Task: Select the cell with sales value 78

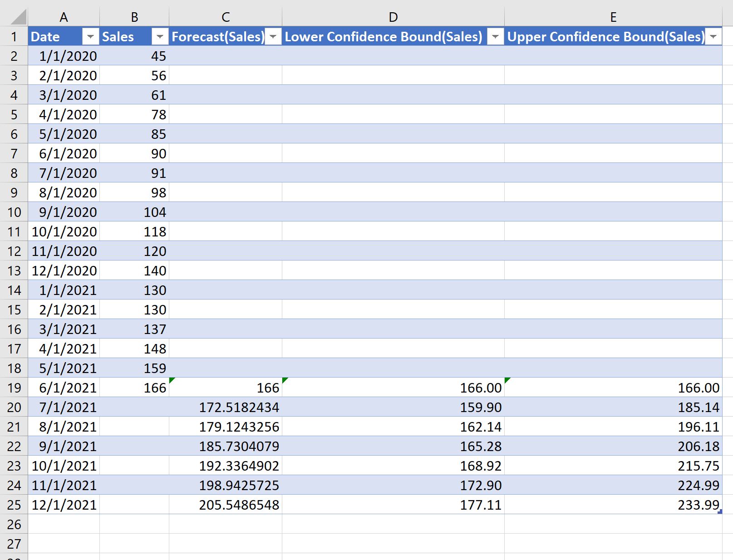Action: click(x=134, y=115)
